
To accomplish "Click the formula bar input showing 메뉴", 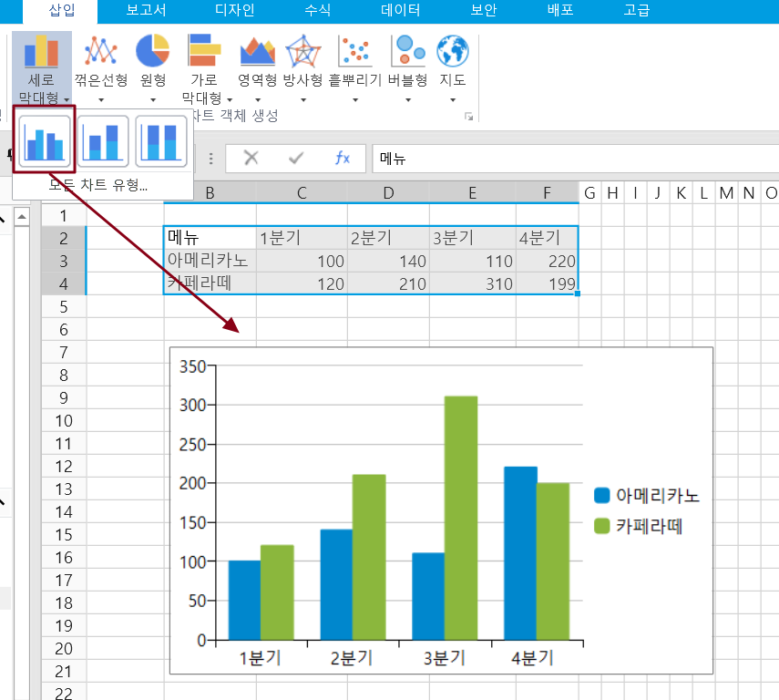I will point(574,158).
